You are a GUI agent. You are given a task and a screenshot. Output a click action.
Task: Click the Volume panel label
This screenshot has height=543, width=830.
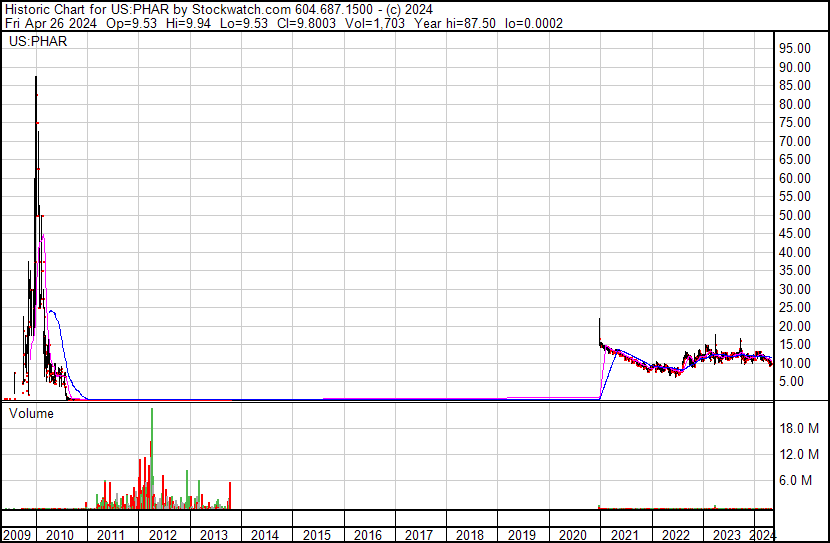pos(31,412)
